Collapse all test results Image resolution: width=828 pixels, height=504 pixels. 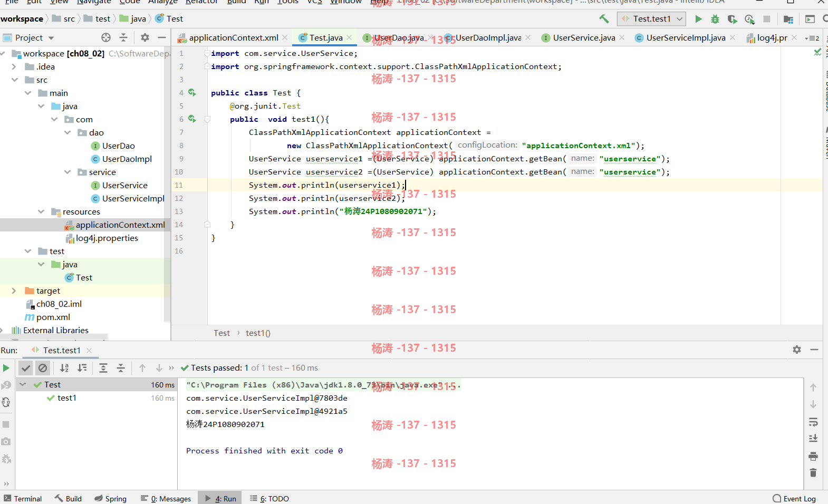click(x=121, y=368)
